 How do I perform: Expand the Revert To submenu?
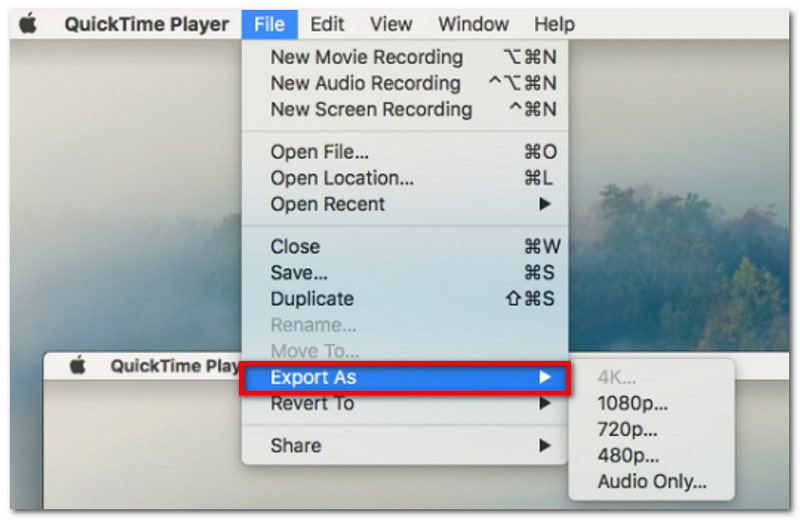click(x=405, y=404)
